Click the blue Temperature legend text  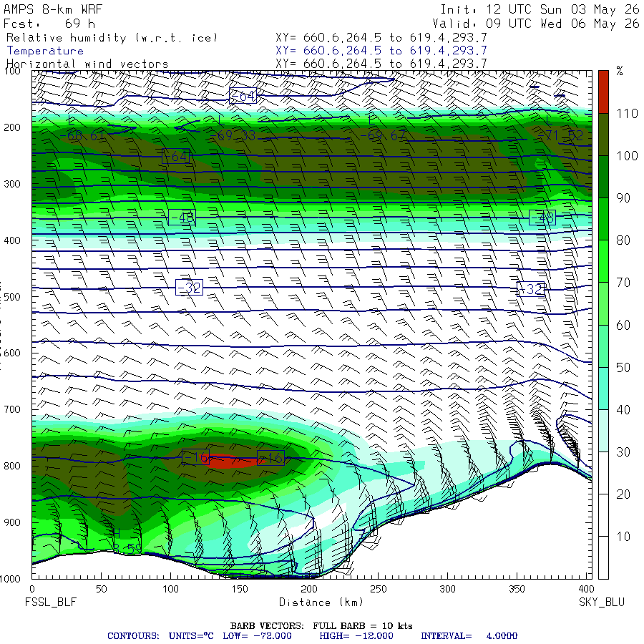pos(45,51)
